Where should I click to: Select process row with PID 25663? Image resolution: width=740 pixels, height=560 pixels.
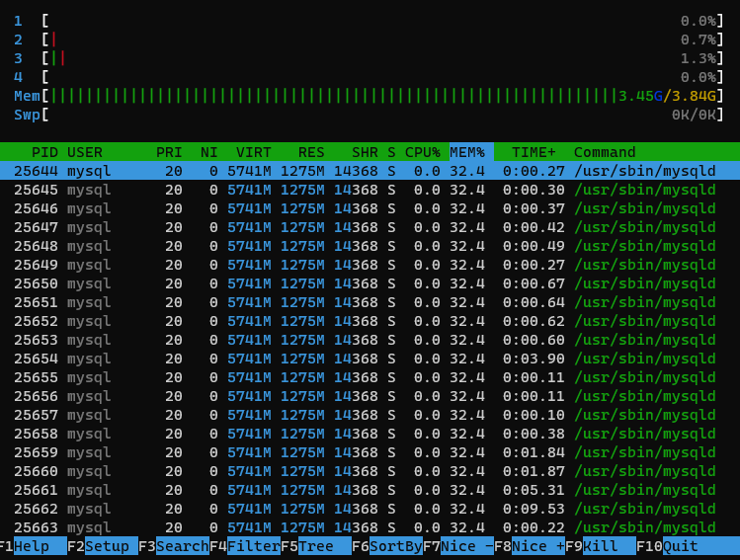point(370,527)
